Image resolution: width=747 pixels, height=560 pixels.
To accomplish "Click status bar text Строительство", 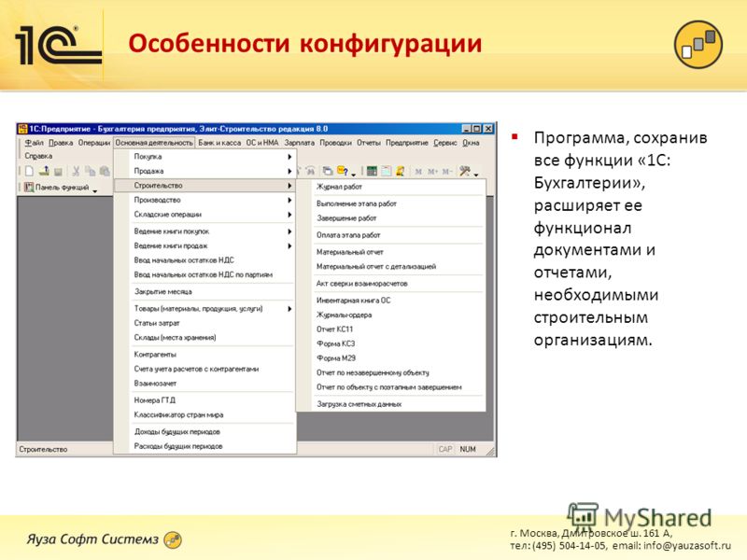I will click(x=43, y=449).
